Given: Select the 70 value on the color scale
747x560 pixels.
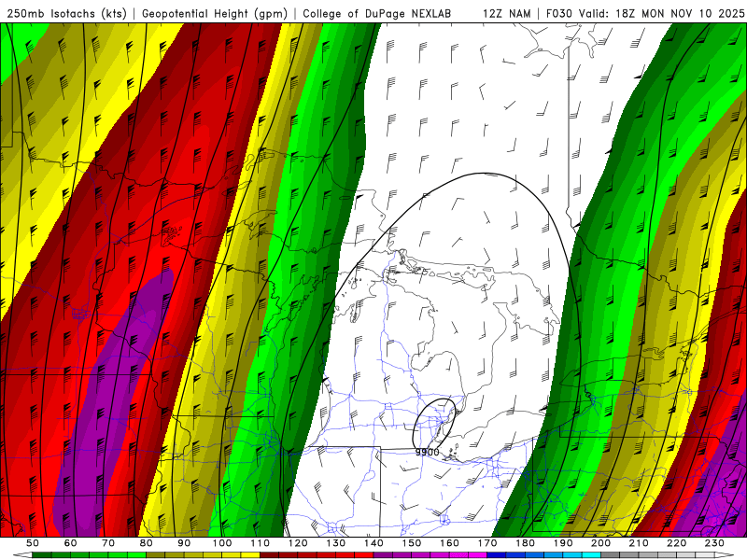Looking at the screenshot, I should tap(108, 543).
